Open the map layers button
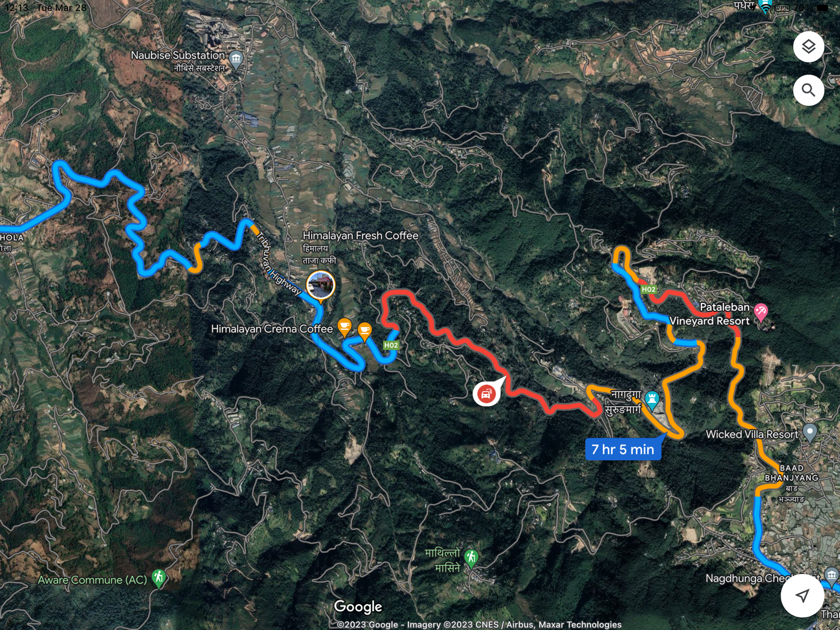Viewport: 840px width, 630px height. click(808, 47)
